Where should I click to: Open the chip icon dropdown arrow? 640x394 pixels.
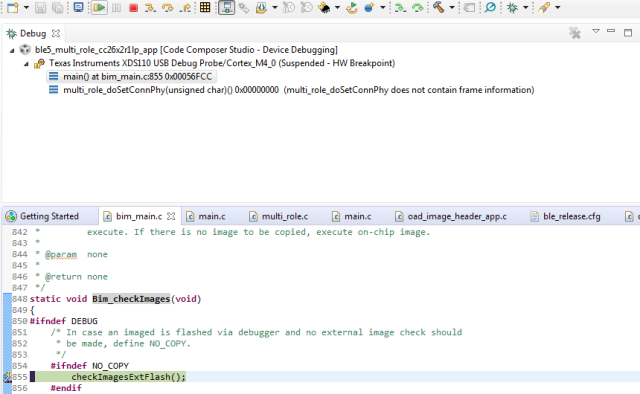(x=337, y=7)
